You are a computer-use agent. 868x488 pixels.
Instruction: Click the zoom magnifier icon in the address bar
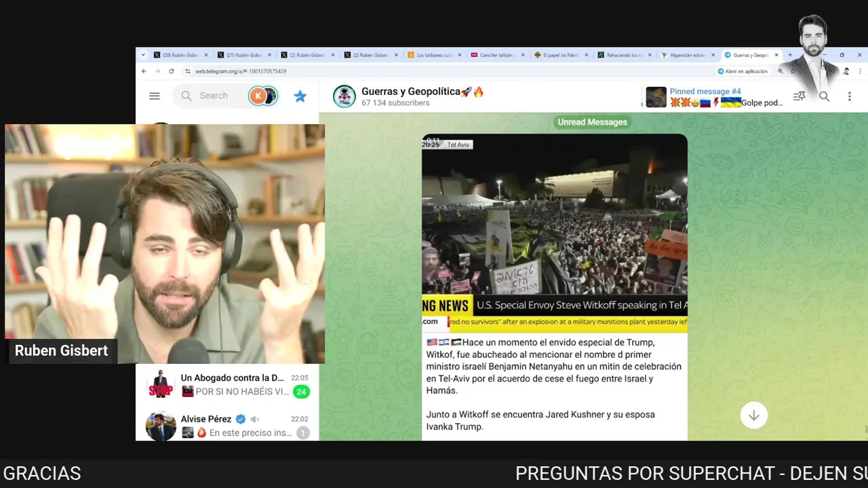point(781,71)
